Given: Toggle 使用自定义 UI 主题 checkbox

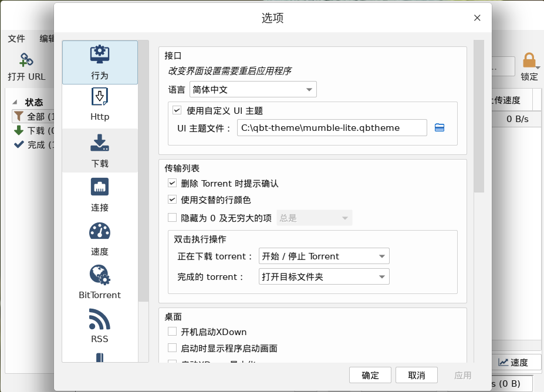Looking at the screenshot, I should click(177, 110).
